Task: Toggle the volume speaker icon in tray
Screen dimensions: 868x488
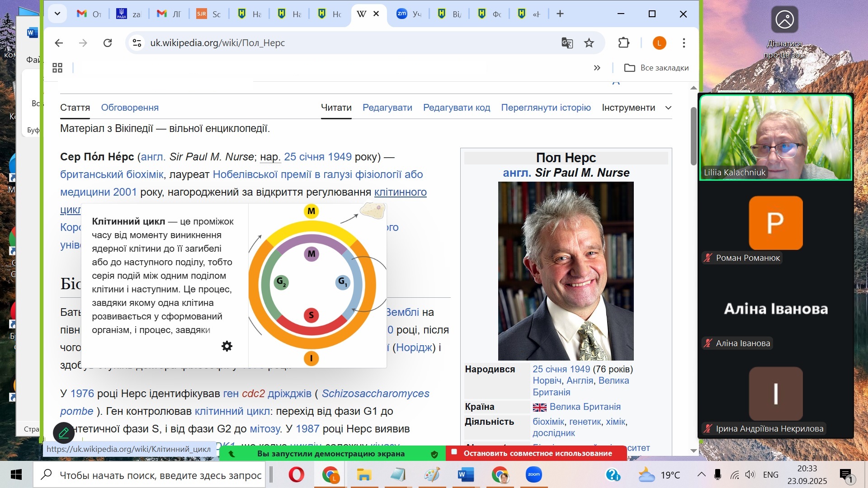Action: (750, 474)
